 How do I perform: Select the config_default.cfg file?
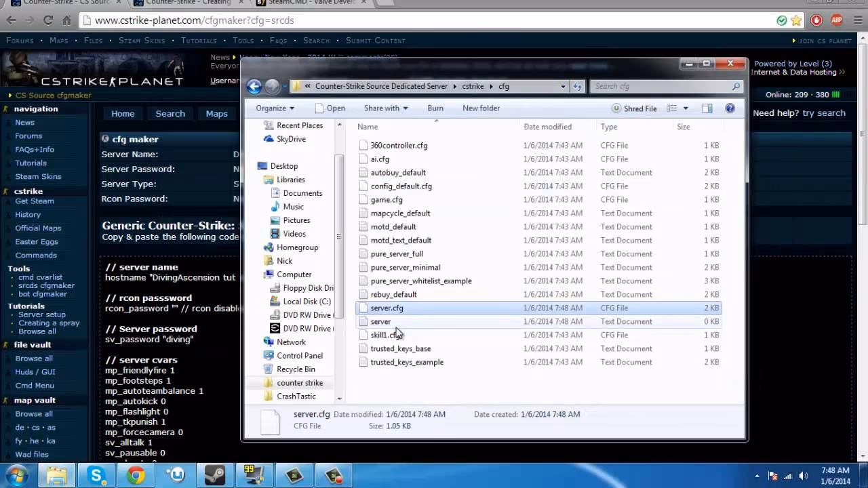pos(401,186)
